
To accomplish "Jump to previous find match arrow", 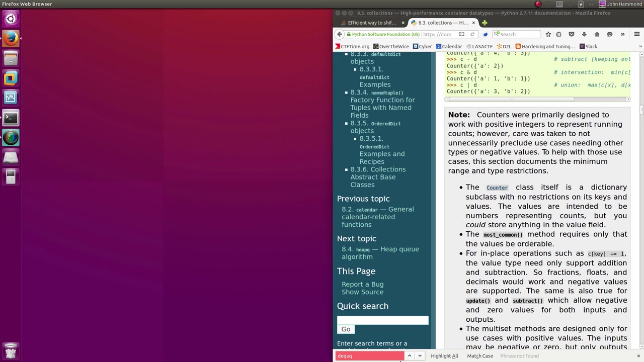I will pos(409,356).
